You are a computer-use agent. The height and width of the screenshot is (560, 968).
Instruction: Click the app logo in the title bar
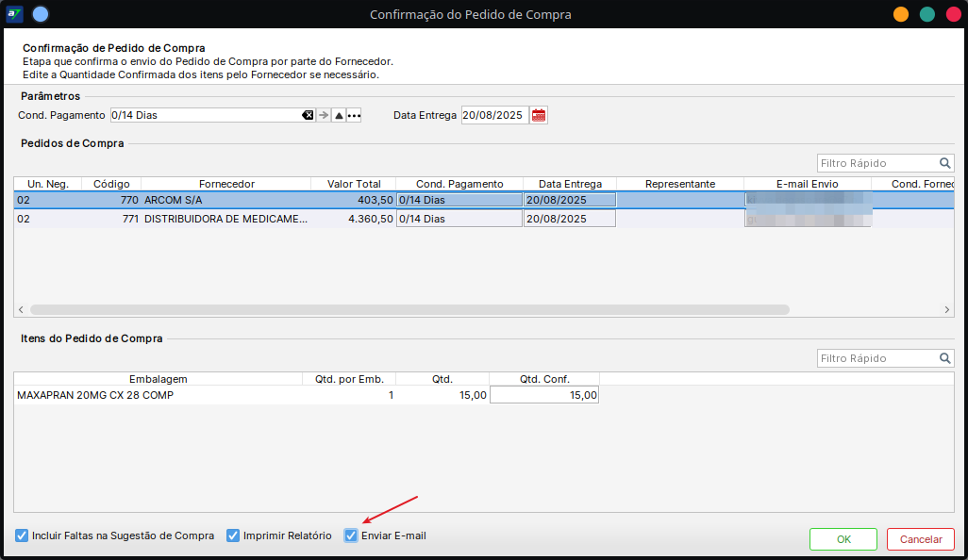[15, 14]
